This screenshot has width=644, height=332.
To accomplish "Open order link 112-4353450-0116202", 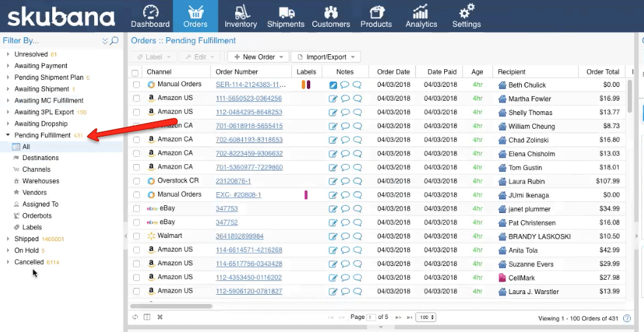I will pos(249,278).
